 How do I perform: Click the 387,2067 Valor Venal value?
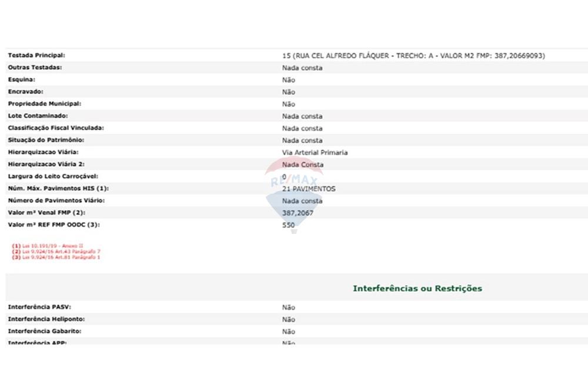pos(298,213)
